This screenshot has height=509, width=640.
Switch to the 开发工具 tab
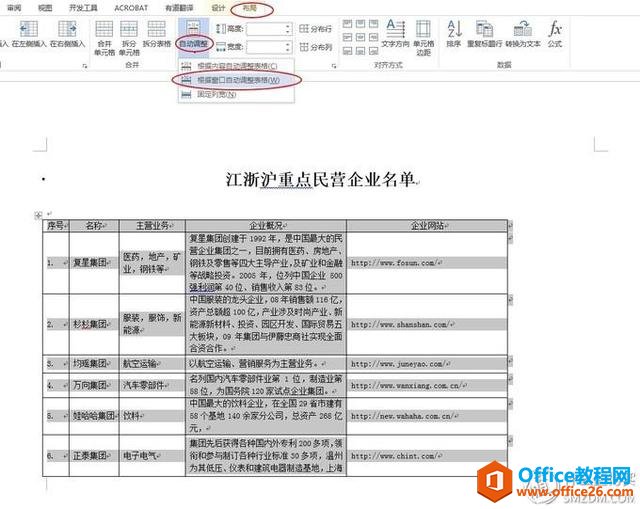coord(83,8)
